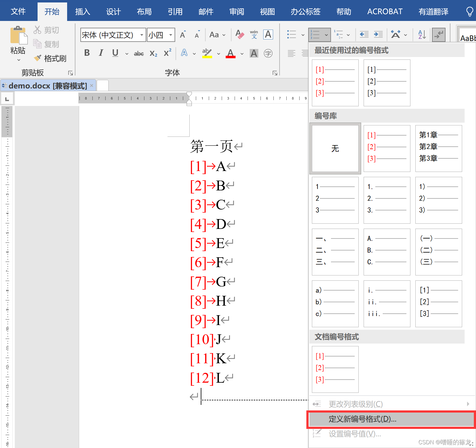Apply the yellow text highlight color
This screenshot has height=448, width=476.
pos(207,53)
